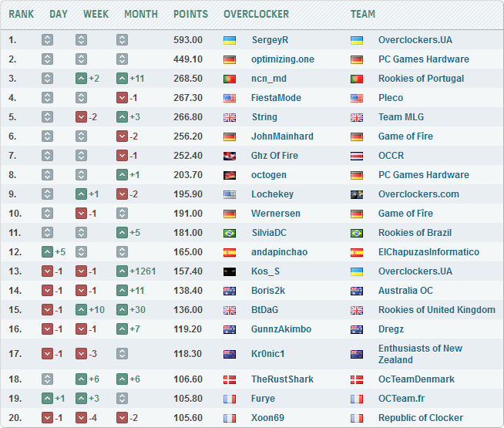504x428 pixels.
Task: Open optimizing.one overclocker profile
Action: pos(283,59)
